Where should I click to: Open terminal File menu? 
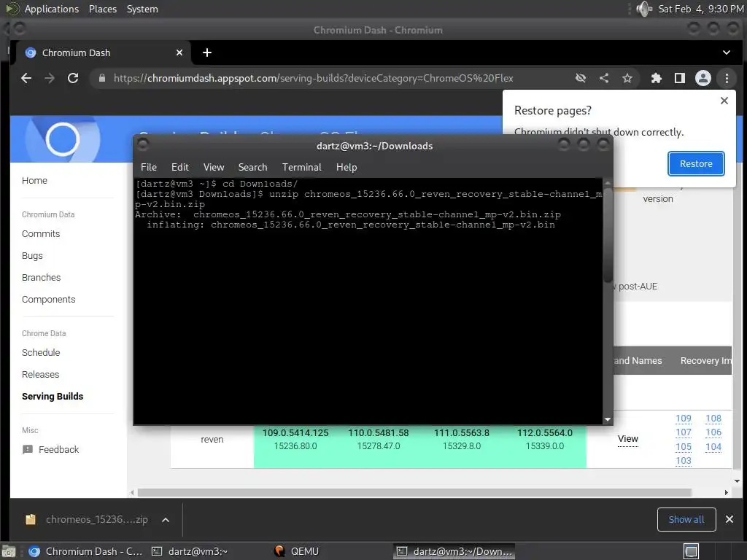[149, 167]
